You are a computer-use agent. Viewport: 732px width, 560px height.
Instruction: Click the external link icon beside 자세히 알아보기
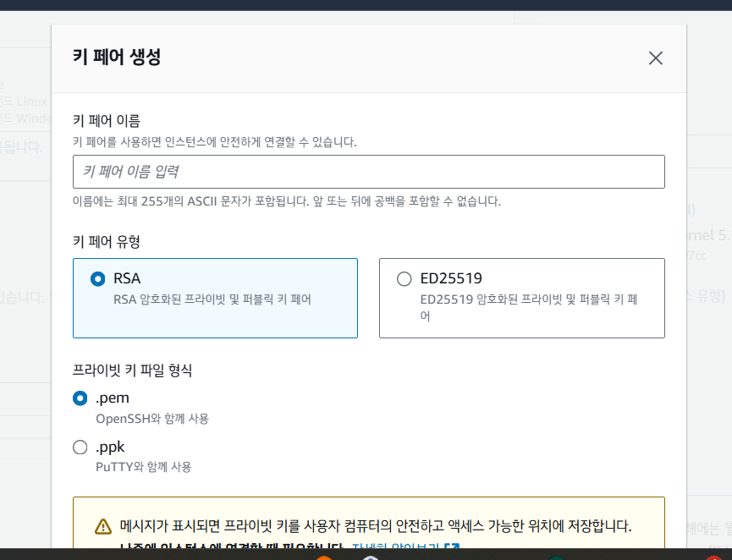pyautogui.click(x=455, y=548)
